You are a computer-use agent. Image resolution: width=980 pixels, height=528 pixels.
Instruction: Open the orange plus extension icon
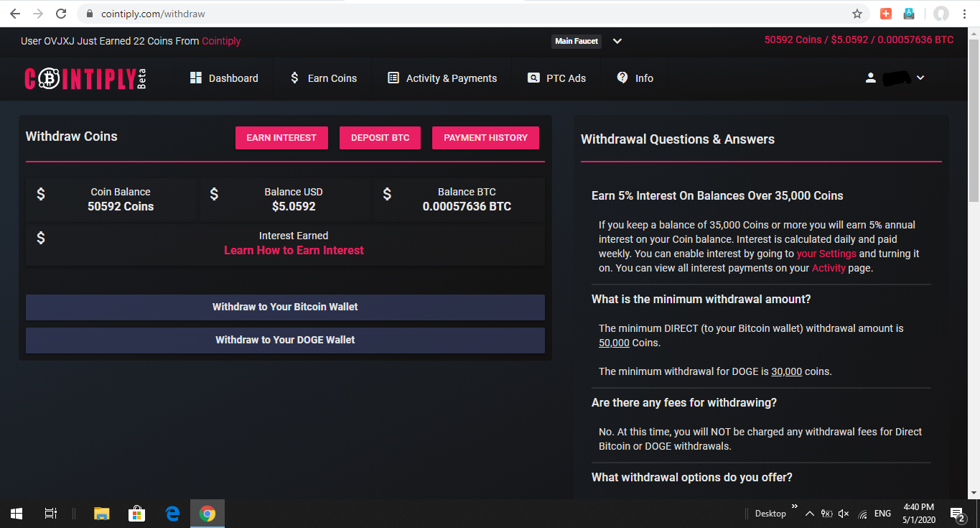[x=886, y=14]
